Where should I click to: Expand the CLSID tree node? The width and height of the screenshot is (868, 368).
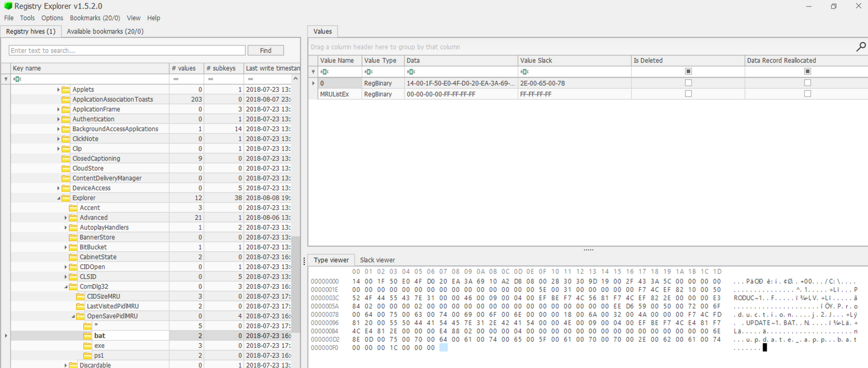[x=66, y=277]
